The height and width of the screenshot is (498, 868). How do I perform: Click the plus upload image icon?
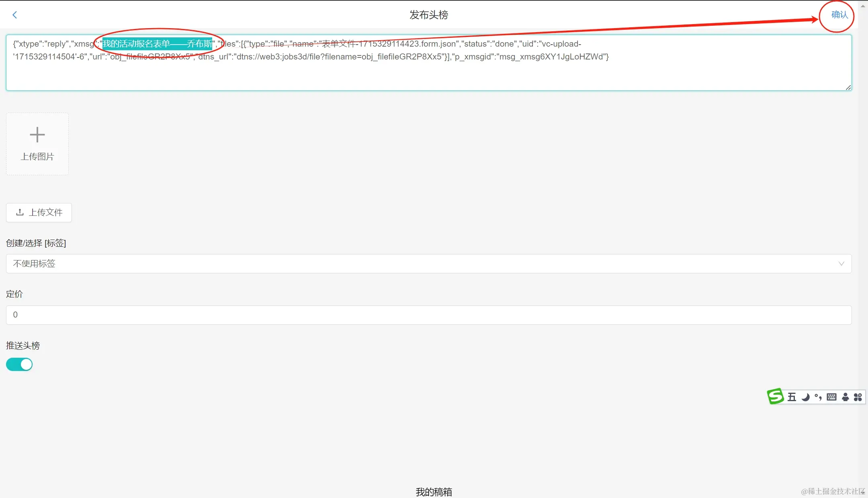click(x=37, y=135)
